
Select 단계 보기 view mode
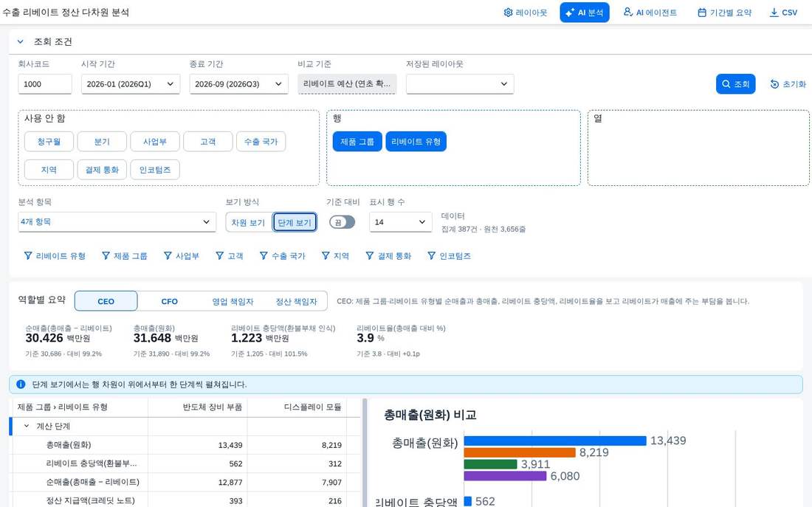pyautogui.click(x=295, y=222)
